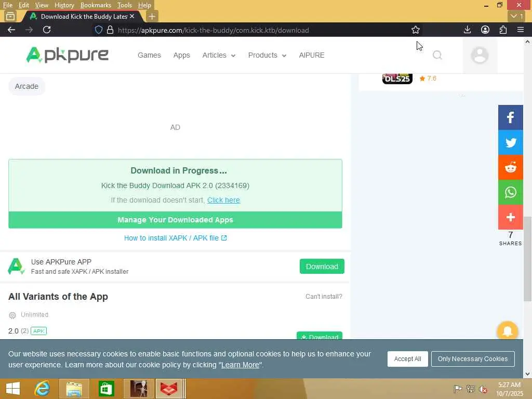The width and height of the screenshot is (532, 399).
Task: Expand the Articles dropdown
Action: point(219,55)
